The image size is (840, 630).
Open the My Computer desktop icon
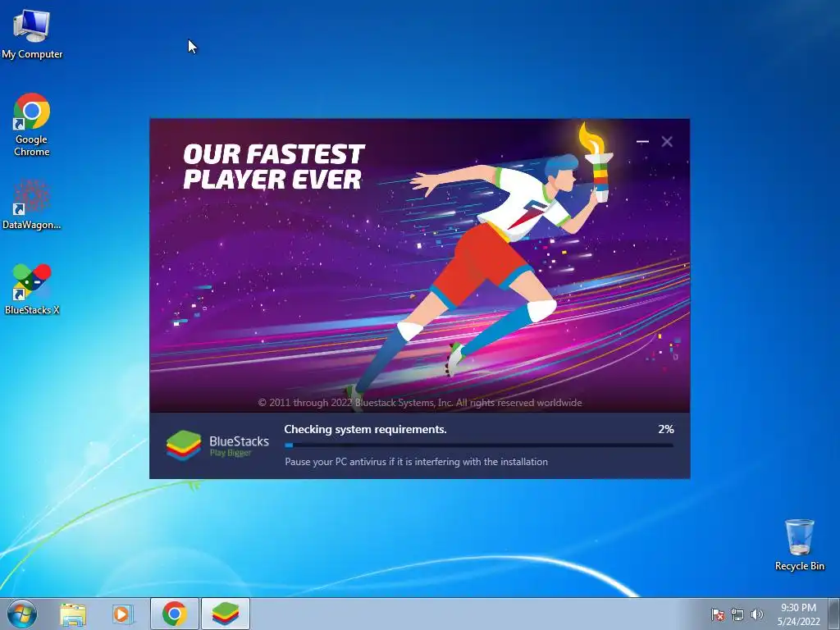32,34
